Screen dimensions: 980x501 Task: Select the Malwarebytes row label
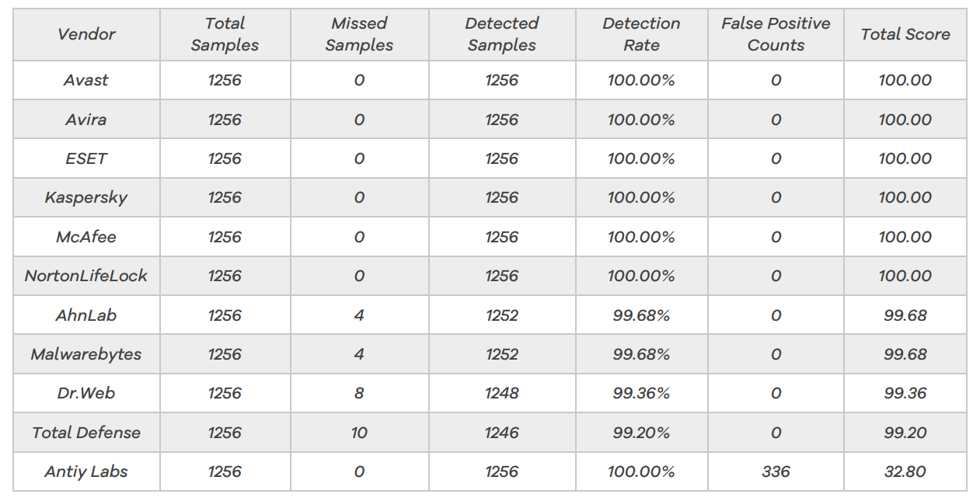point(86,354)
